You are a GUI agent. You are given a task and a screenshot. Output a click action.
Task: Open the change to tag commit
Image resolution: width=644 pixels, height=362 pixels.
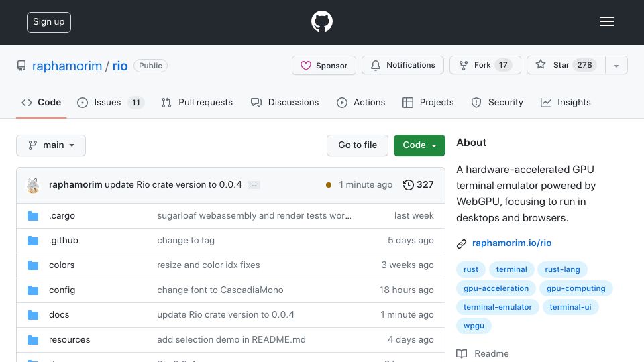coord(186,240)
